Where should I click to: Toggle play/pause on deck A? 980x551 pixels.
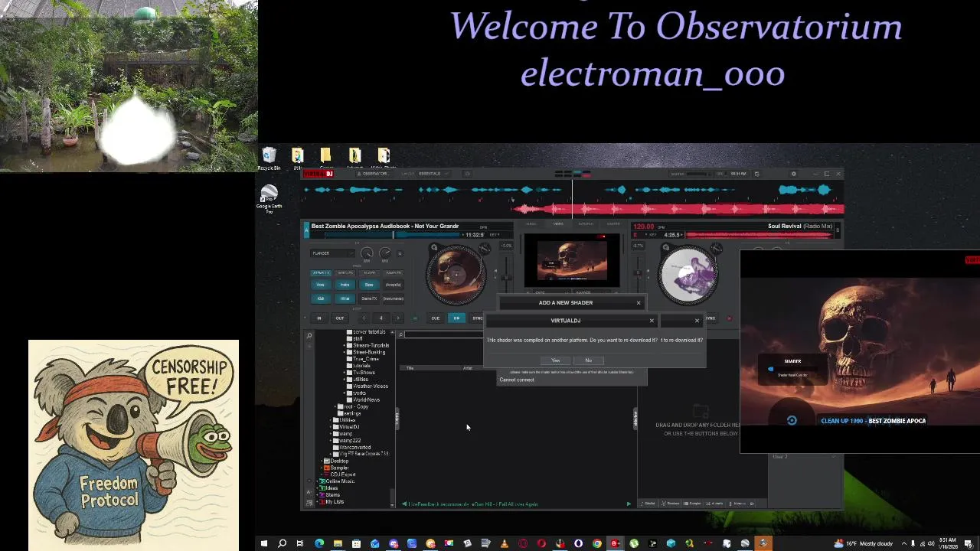click(x=456, y=318)
